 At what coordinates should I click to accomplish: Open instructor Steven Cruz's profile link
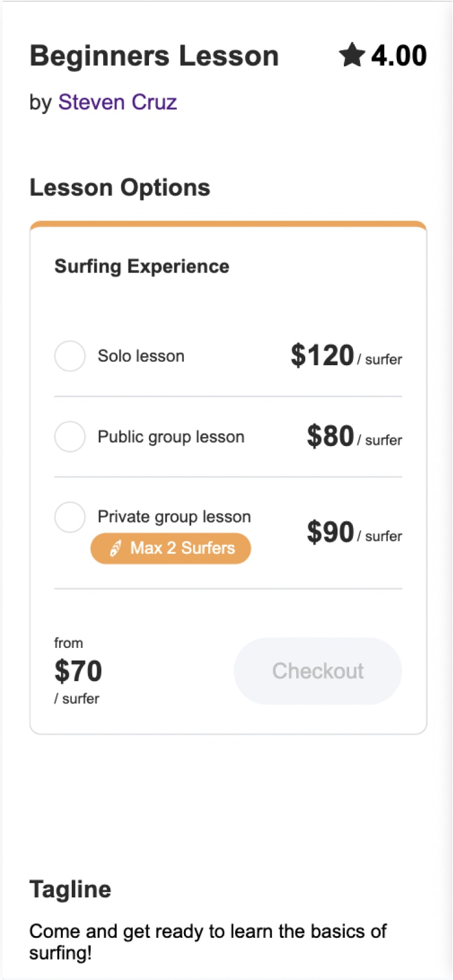click(118, 102)
